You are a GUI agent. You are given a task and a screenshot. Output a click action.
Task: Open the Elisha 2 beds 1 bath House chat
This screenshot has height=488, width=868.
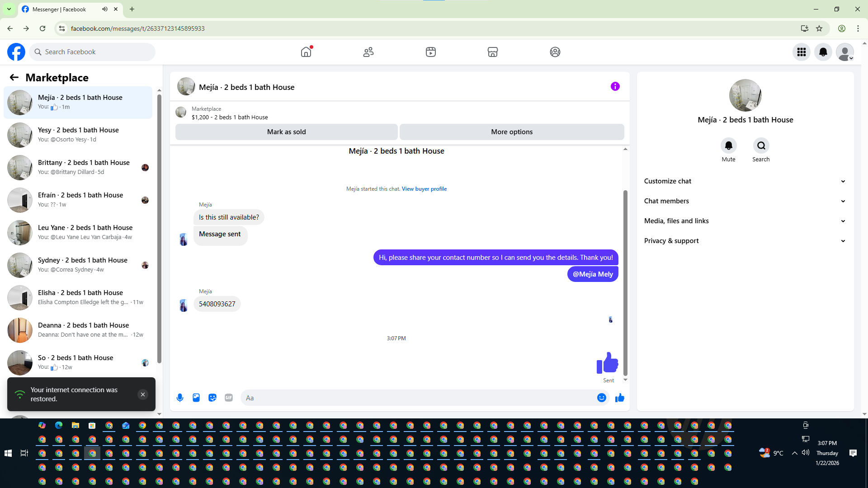pos(78,298)
